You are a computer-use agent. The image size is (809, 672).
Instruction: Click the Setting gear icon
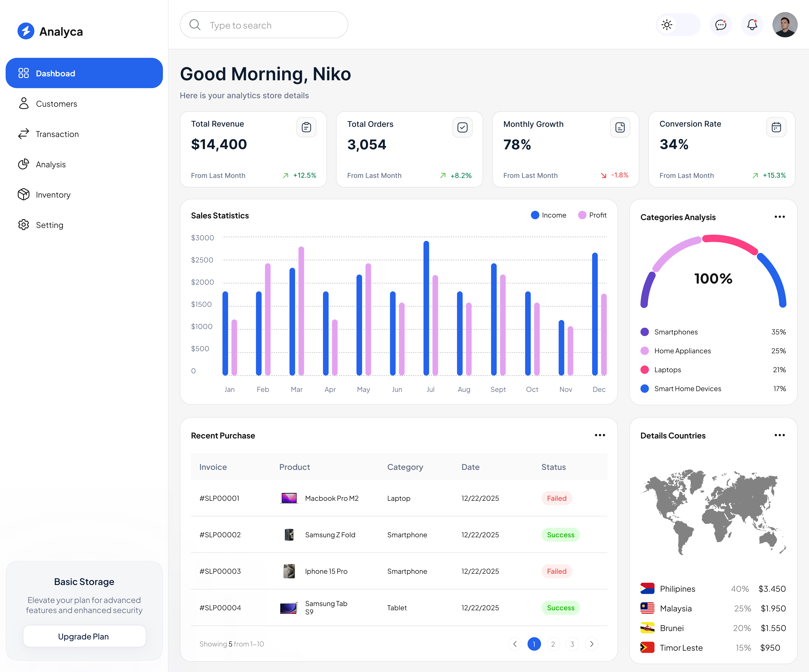pyautogui.click(x=23, y=225)
